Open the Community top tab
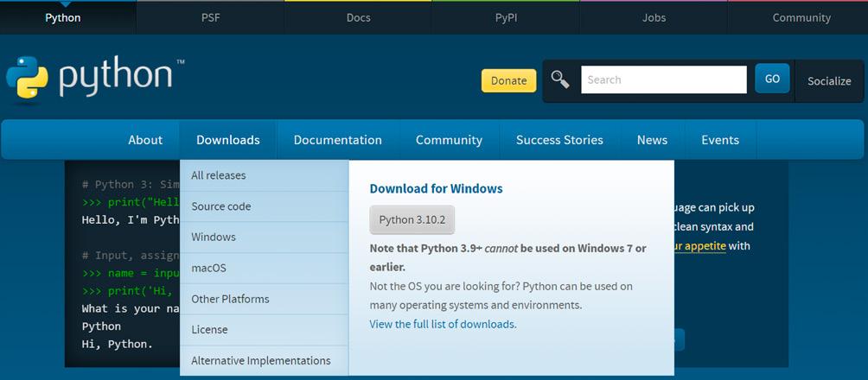The image size is (868, 380). click(x=801, y=17)
